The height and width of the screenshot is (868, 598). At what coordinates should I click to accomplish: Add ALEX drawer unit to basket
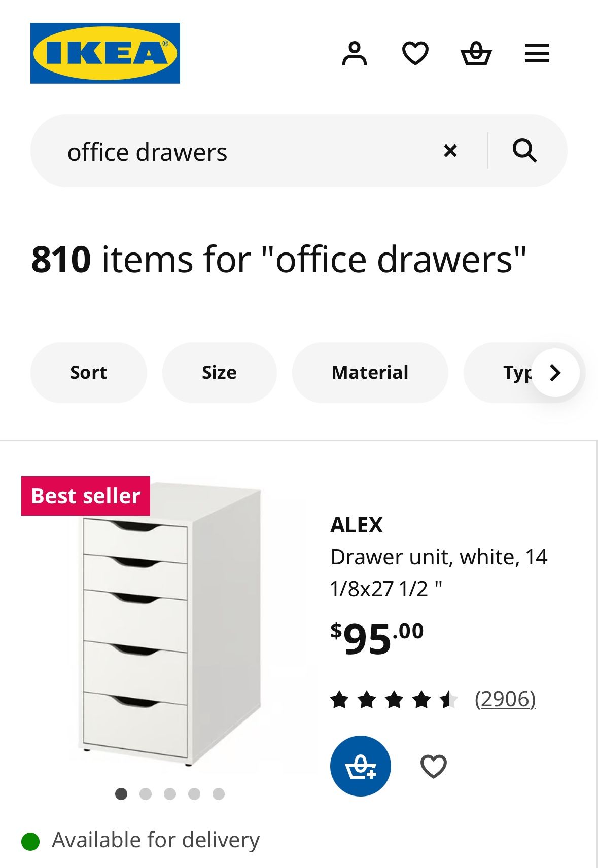[x=360, y=766]
